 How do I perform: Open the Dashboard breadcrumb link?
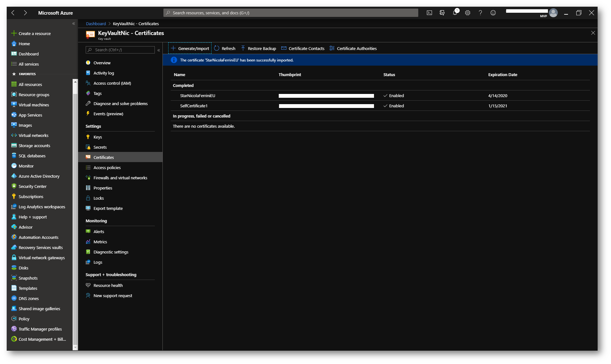[96, 24]
